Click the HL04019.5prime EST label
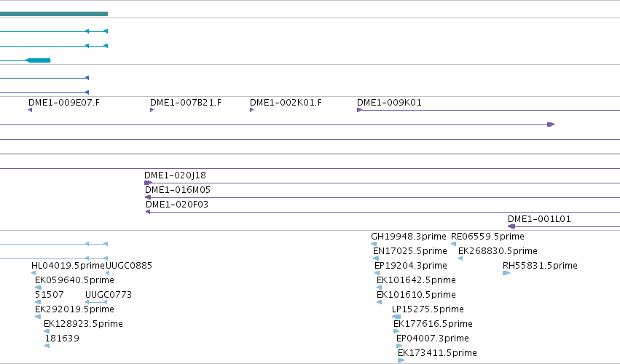This screenshot has height=364, width=620. pos(68,266)
